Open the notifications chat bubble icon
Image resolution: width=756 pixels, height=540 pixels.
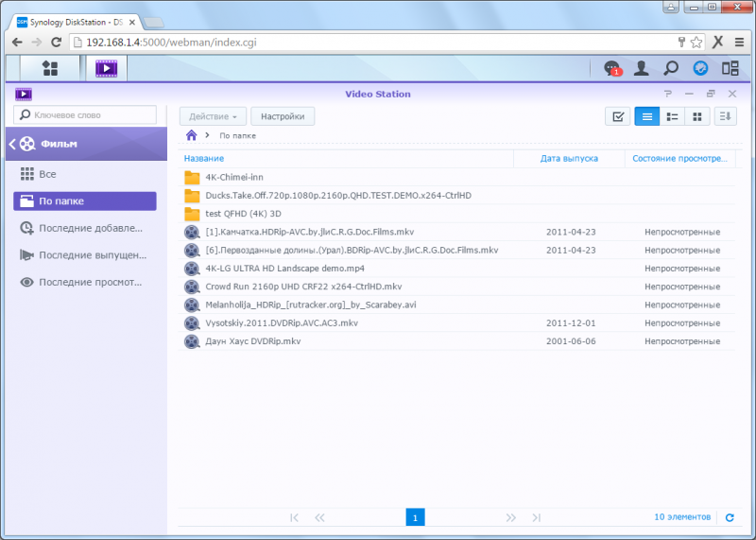pyautogui.click(x=611, y=68)
